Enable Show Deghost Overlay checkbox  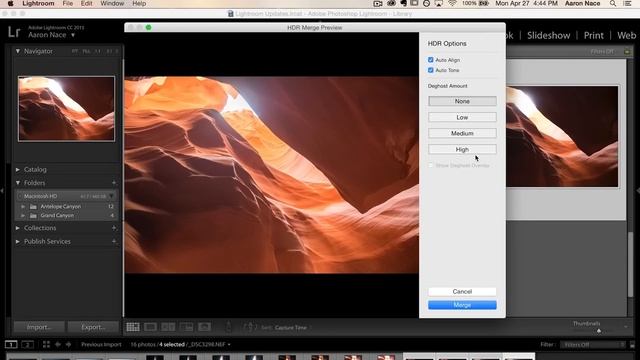click(431, 165)
